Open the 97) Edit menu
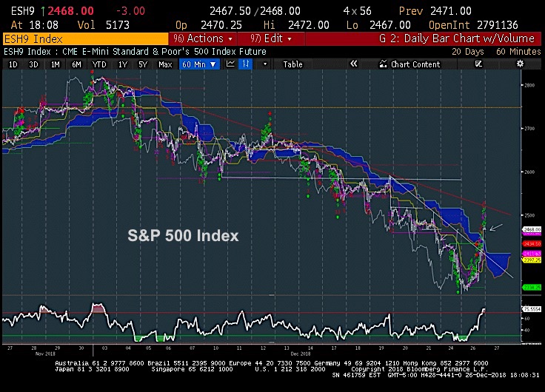 tap(271, 38)
